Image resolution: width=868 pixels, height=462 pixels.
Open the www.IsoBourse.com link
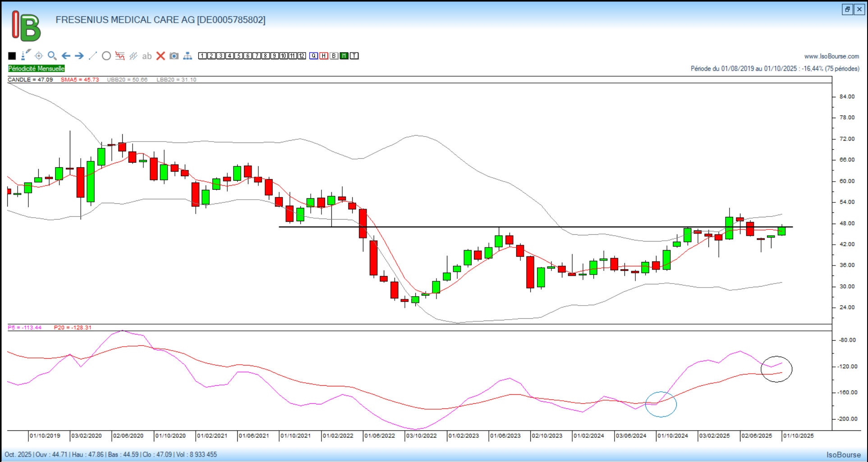tap(831, 56)
